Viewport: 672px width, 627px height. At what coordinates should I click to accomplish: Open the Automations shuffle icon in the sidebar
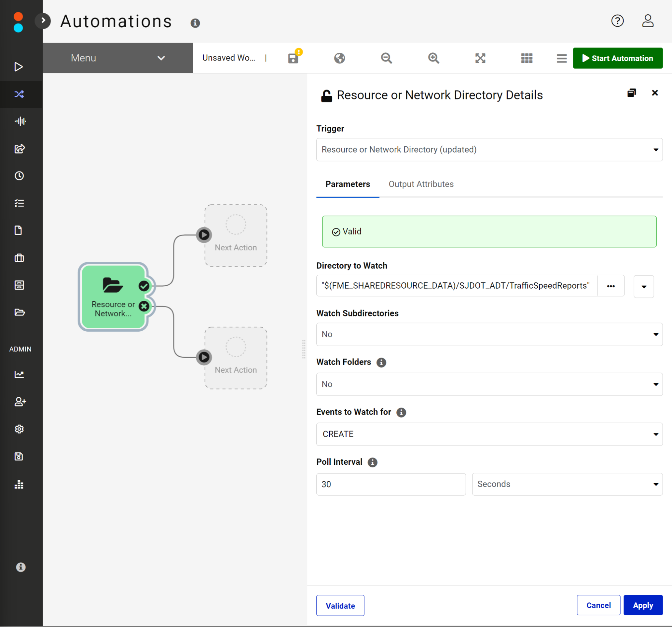click(19, 94)
